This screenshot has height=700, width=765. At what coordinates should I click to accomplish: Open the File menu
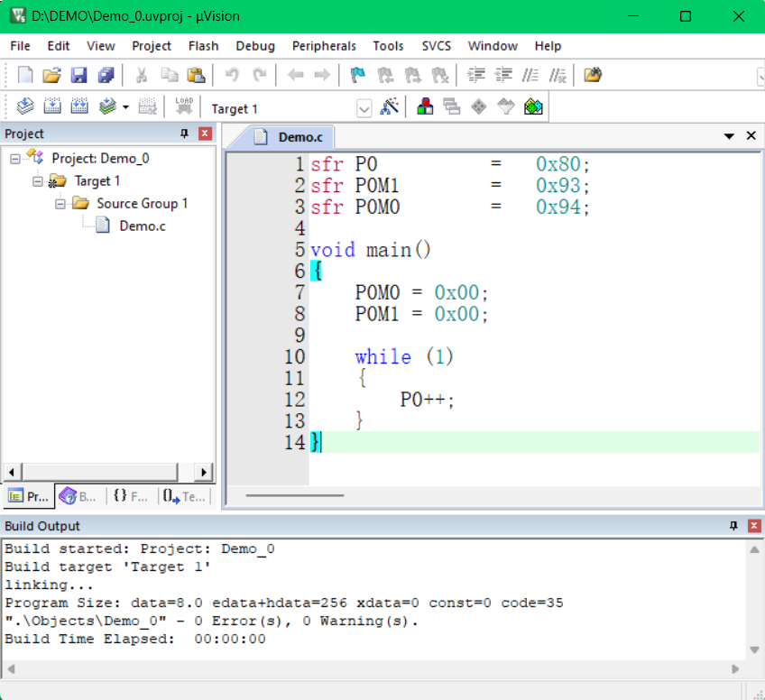click(x=20, y=46)
